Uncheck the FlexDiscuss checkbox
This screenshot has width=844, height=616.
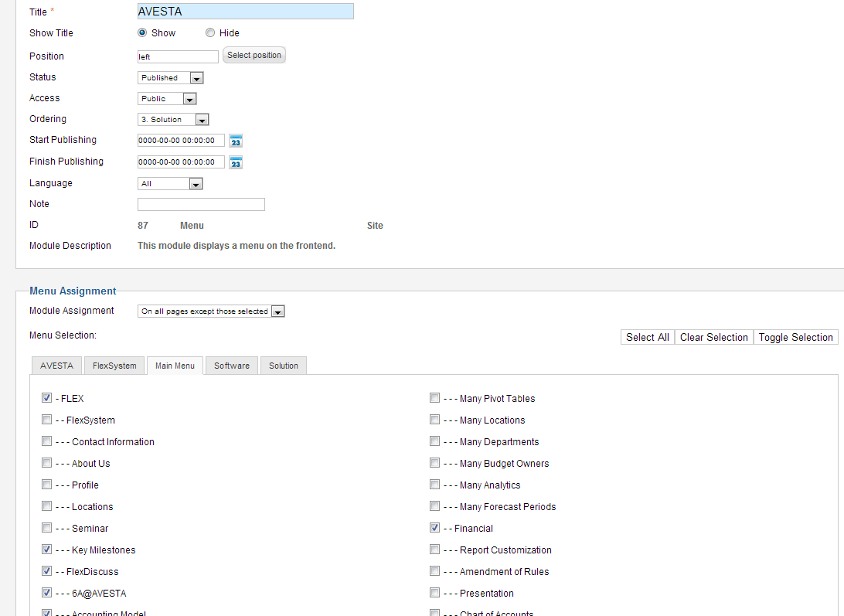(47, 570)
